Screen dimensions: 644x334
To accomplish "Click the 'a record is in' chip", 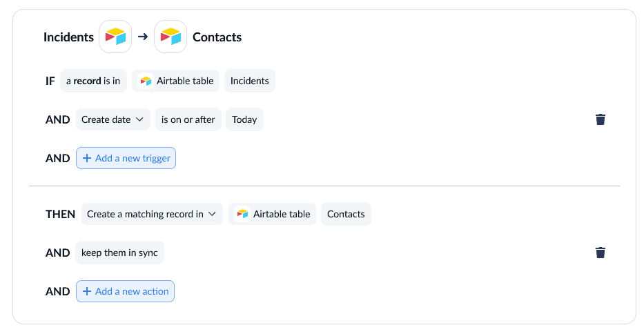I will click(93, 81).
